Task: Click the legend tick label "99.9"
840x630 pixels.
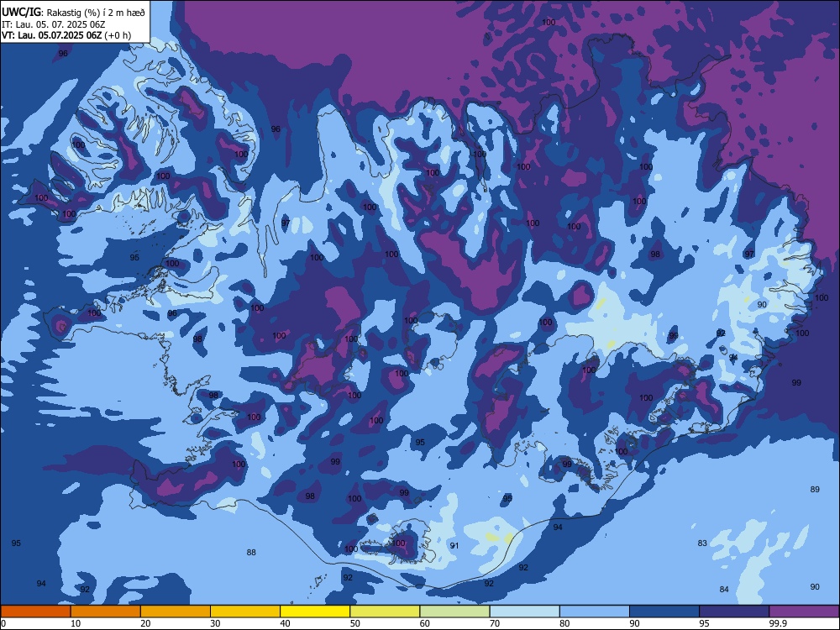Action: point(779,623)
